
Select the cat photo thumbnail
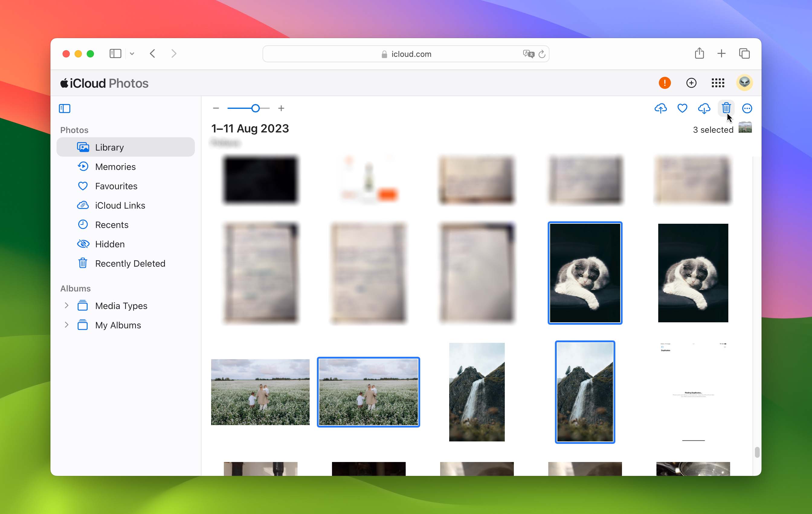tap(584, 272)
